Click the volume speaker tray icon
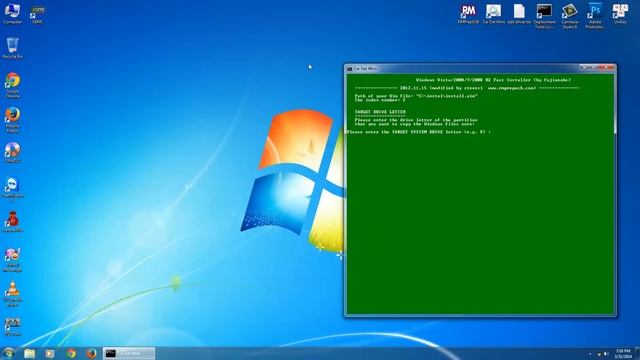640x360 pixels. pos(606,354)
